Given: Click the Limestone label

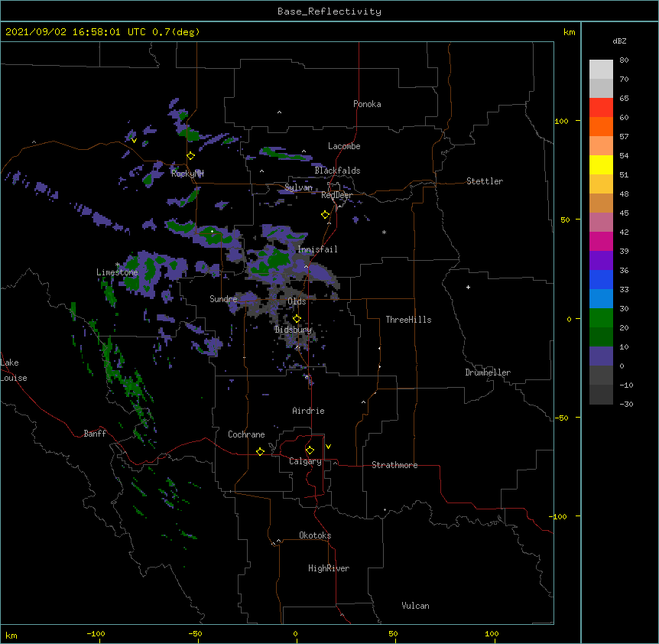Looking at the screenshot, I should (117, 272).
